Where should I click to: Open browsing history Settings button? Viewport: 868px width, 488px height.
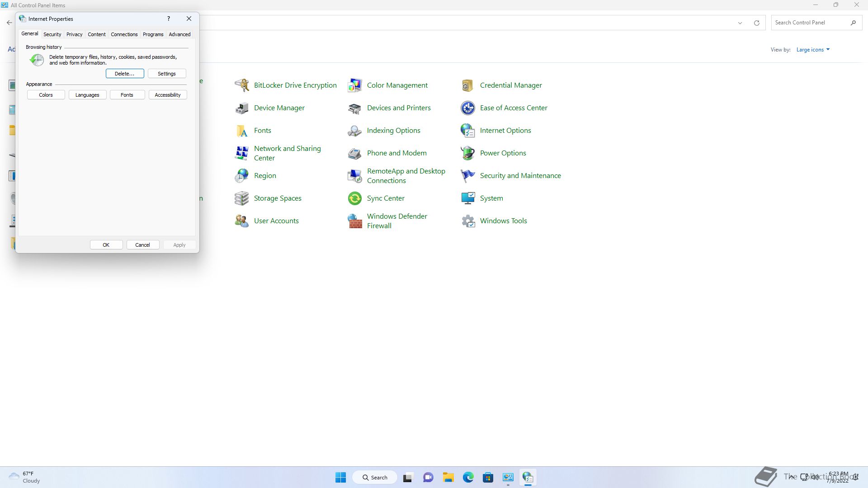pos(167,74)
